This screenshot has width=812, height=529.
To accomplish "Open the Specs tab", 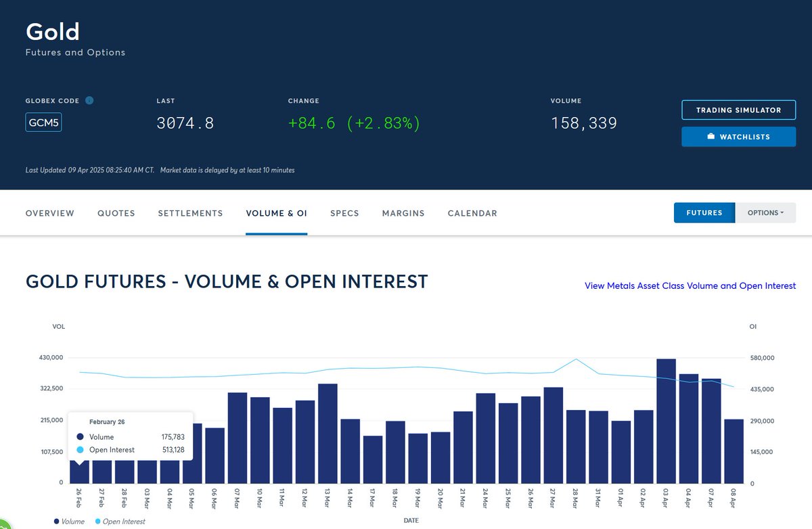I will [344, 213].
